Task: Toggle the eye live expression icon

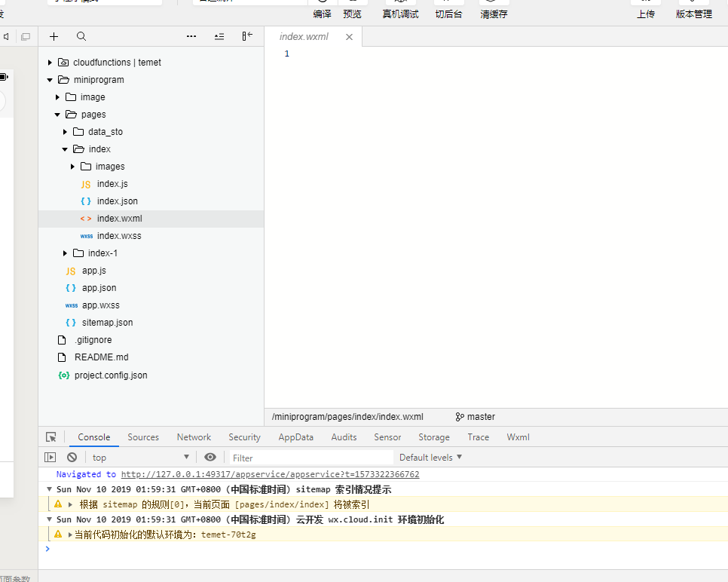Action: (x=210, y=457)
